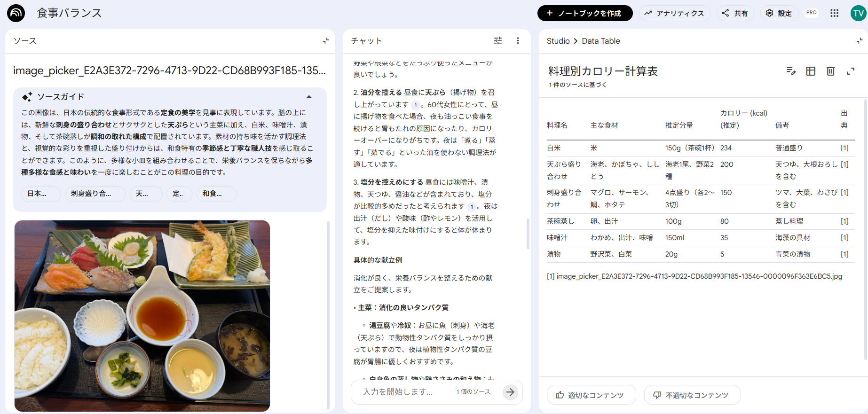Screen dimensions: 868x414
Task: Open chat settings tune icon
Action: click(x=498, y=41)
